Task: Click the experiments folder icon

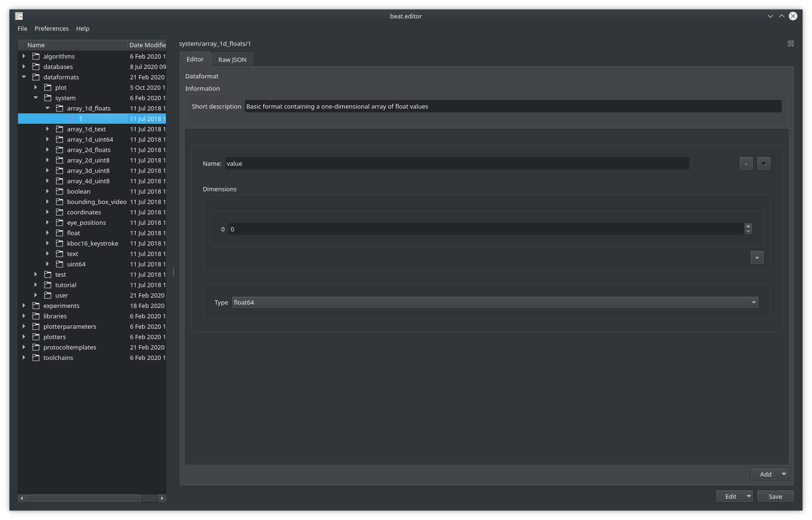Action: pos(36,306)
